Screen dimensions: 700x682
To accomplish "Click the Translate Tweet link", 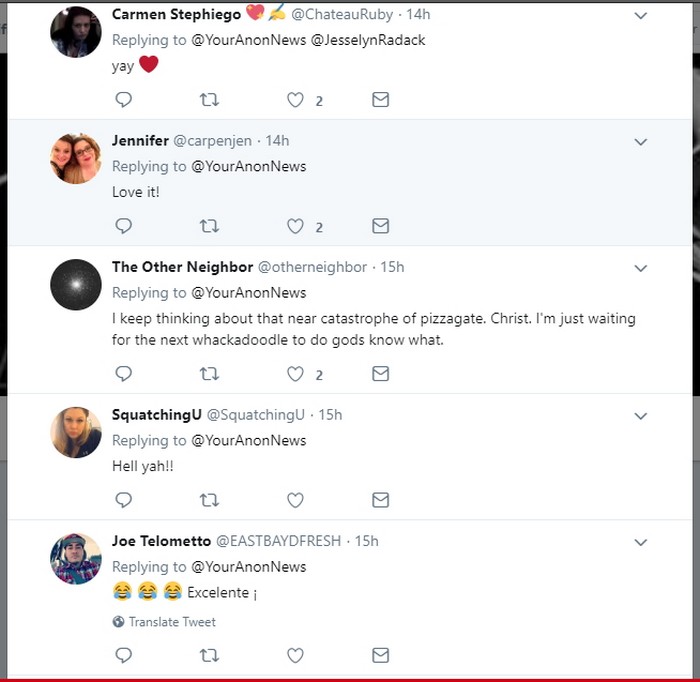I will (x=172, y=622).
